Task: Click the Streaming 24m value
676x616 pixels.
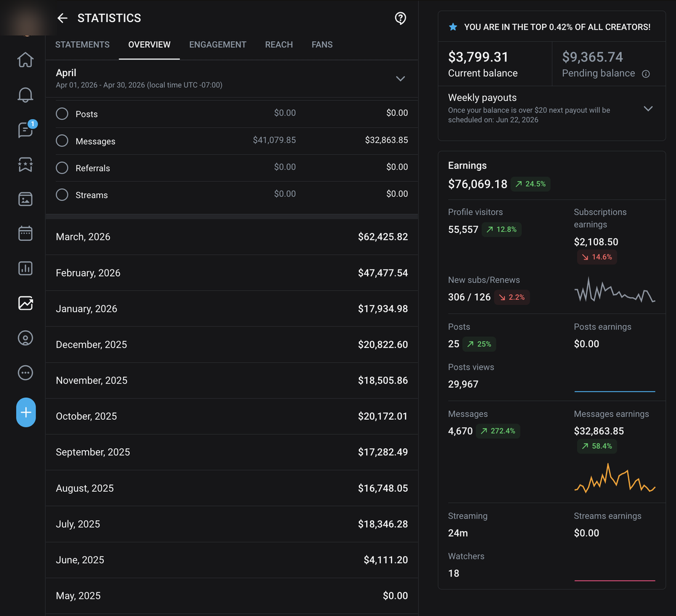Action: (x=458, y=533)
